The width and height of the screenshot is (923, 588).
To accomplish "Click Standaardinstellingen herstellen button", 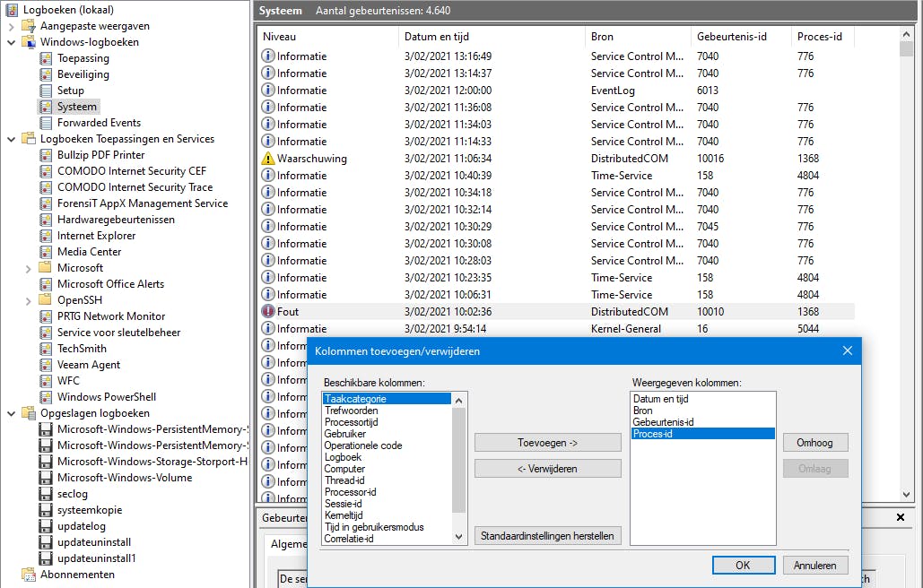I will point(547,536).
